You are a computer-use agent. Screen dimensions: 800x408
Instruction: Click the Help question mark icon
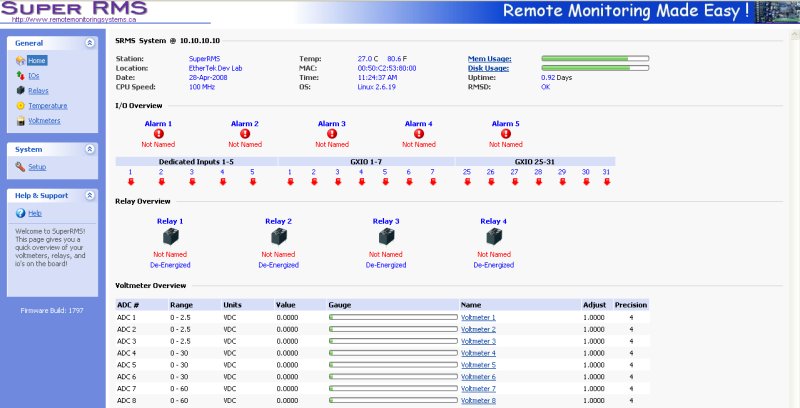pos(20,213)
